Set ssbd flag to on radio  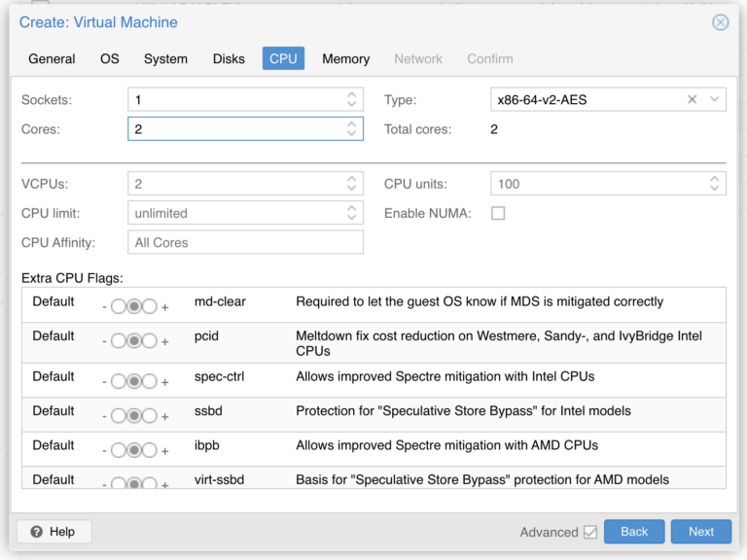[x=150, y=416]
